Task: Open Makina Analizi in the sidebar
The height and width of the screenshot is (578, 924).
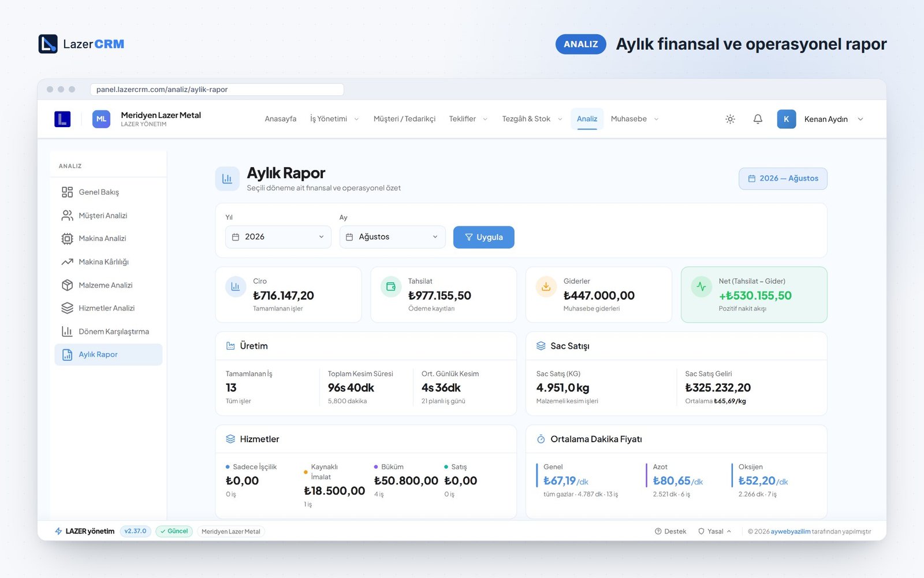Action: click(x=109, y=238)
